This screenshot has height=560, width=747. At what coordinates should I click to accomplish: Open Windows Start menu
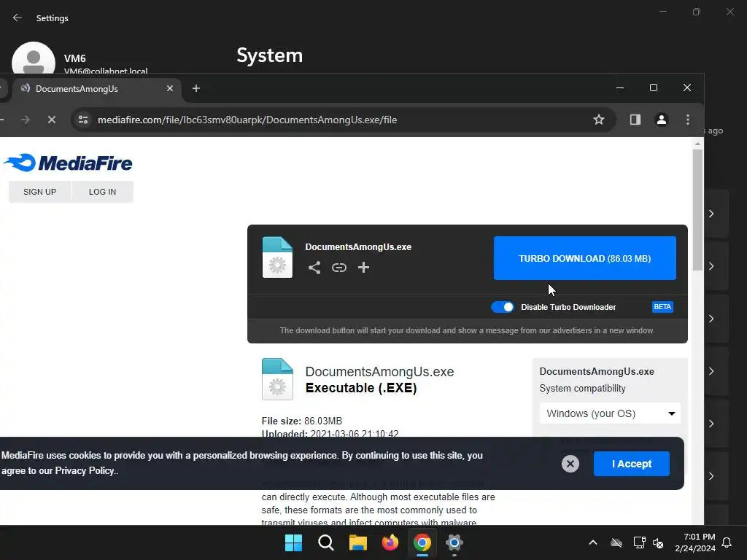point(293,542)
